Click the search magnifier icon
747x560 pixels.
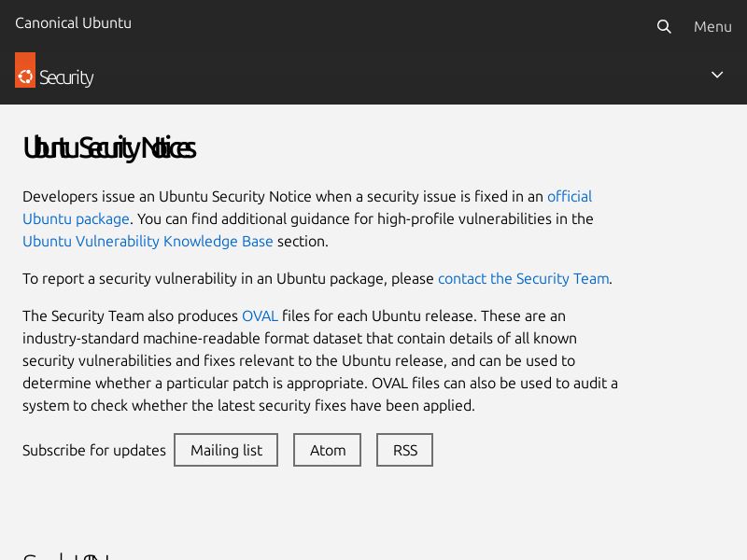click(664, 27)
